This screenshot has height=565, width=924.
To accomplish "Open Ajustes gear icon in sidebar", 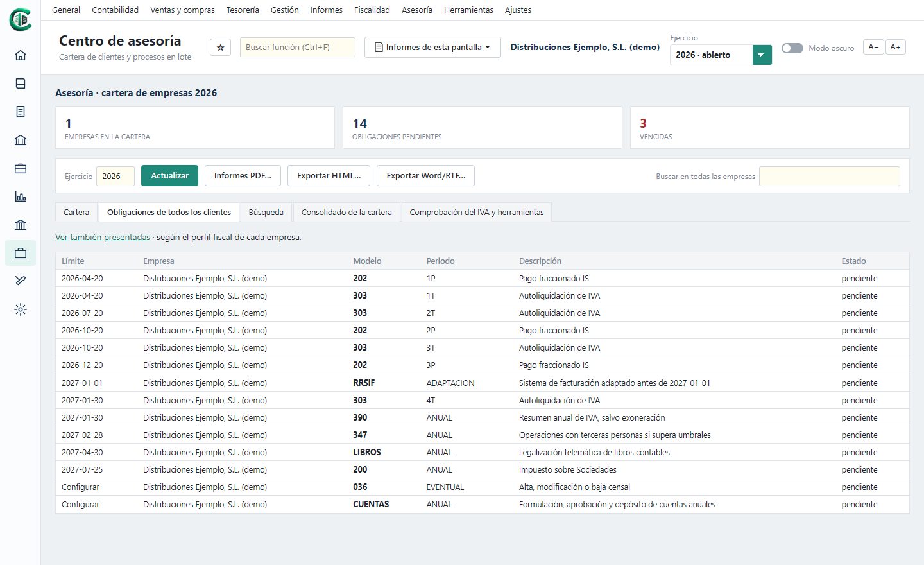I will pyautogui.click(x=21, y=309).
